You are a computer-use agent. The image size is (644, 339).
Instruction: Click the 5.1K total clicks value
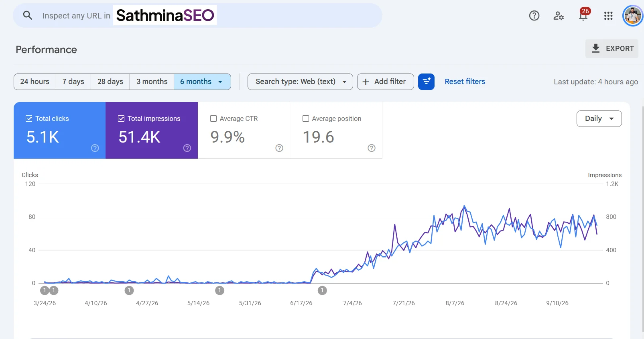point(43,137)
